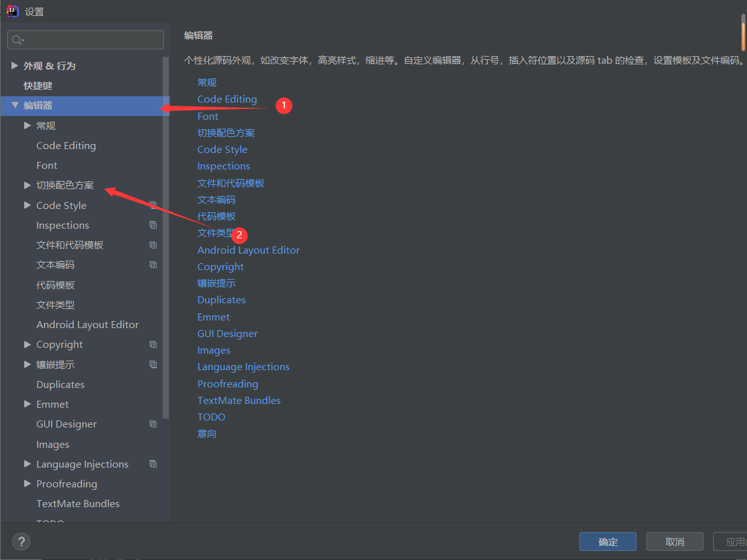Click the settings tree vertical scrollbar
747x560 pixels.
coord(166,237)
